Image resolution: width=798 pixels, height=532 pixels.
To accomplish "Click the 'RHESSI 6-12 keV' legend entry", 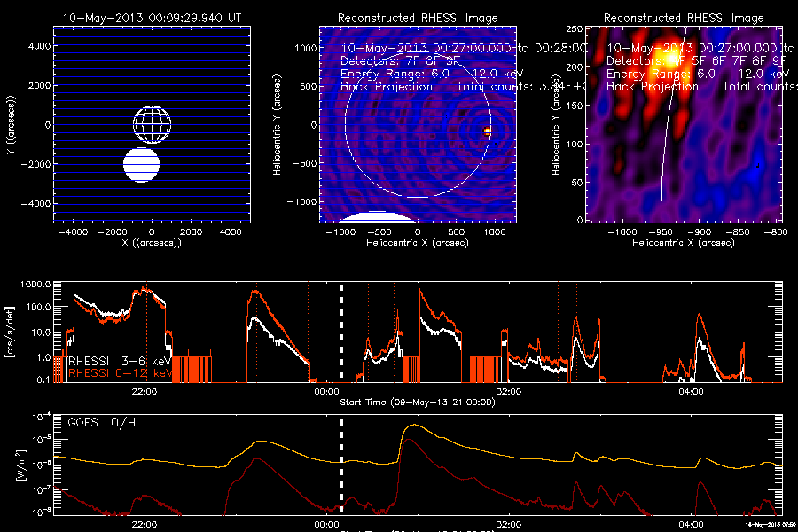I will tap(120, 373).
